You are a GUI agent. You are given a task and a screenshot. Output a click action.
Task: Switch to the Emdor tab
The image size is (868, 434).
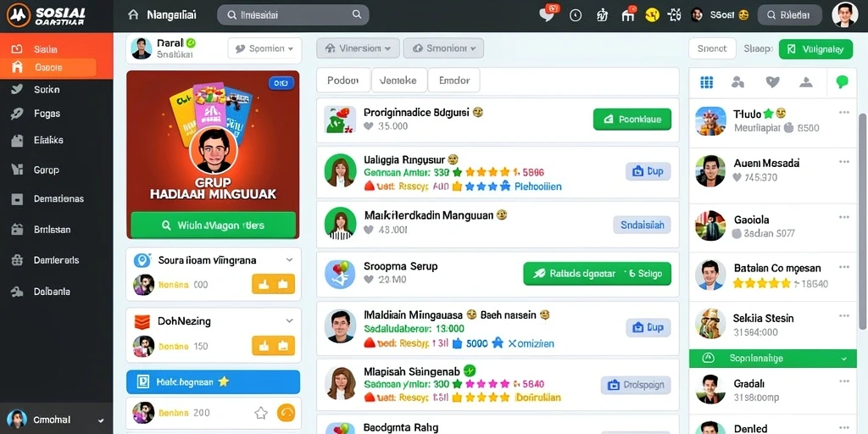(x=454, y=81)
